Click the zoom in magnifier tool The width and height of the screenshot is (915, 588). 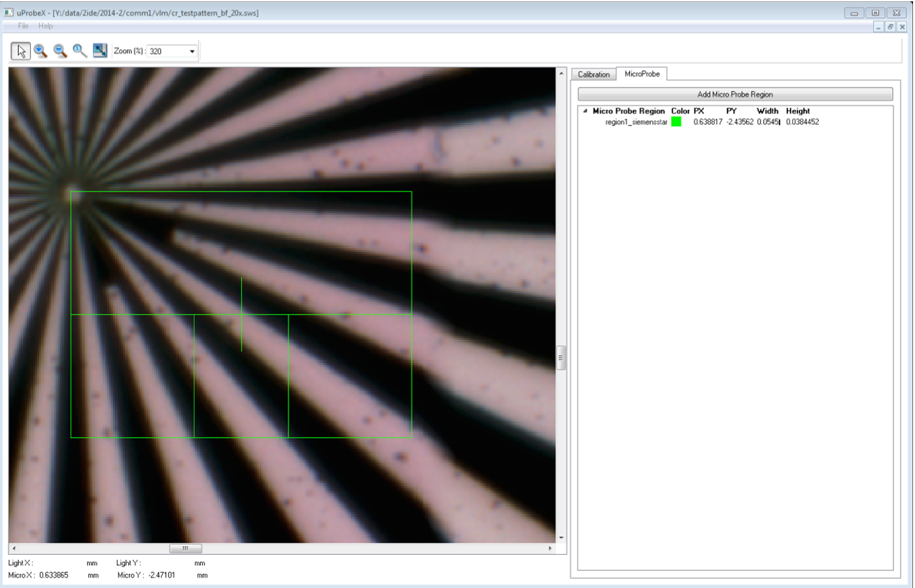41,51
